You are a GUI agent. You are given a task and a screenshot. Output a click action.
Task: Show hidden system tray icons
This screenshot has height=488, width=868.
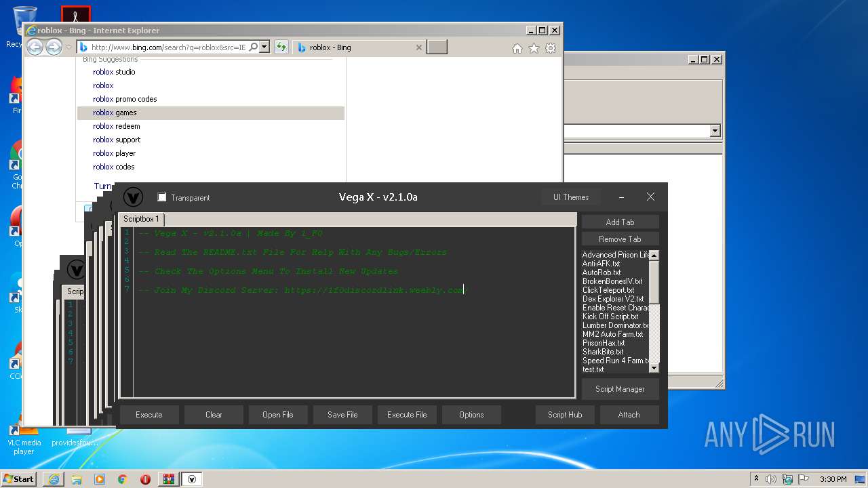pyautogui.click(x=756, y=479)
